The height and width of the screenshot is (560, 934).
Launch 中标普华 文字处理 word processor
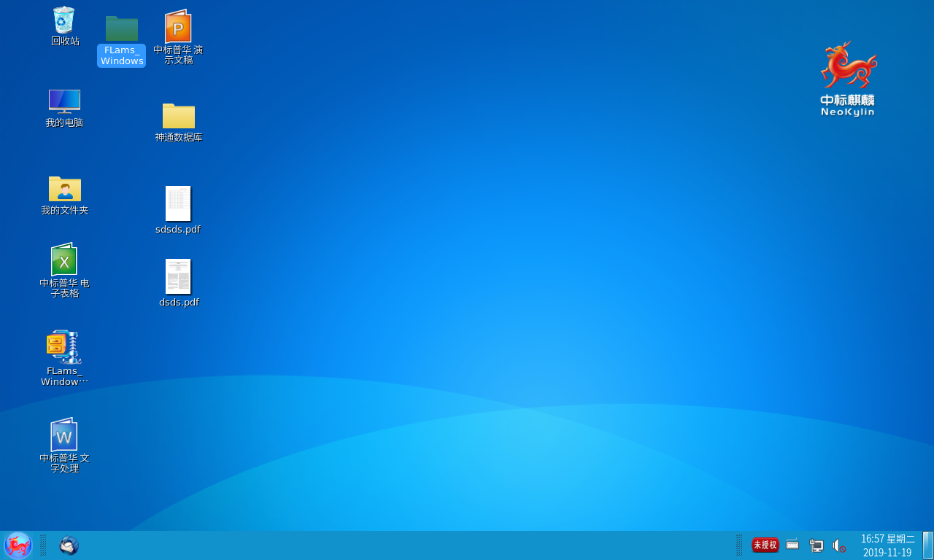coord(64,435)
